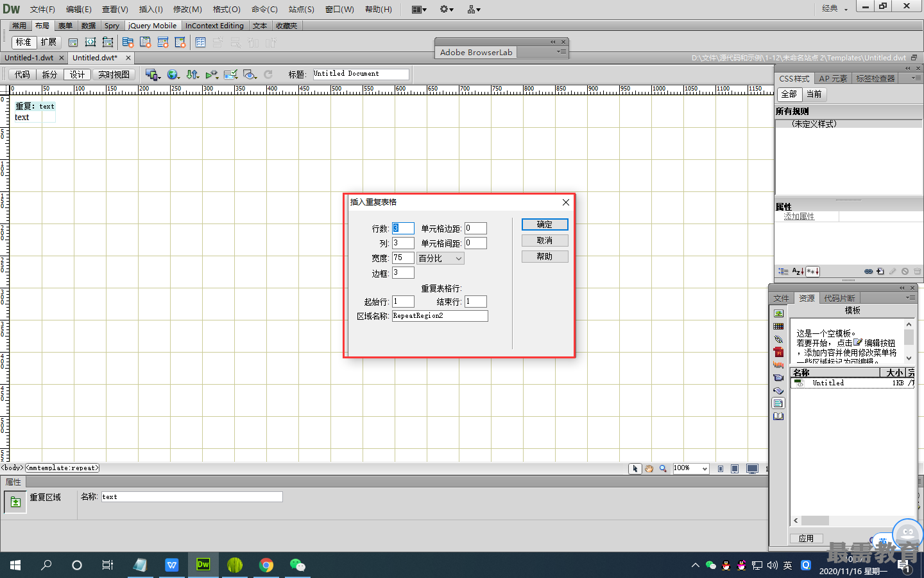The width and height of the screenshot is (924, 578).
Task: Switch to the 常用 insert tab
Action: [19, 26]
